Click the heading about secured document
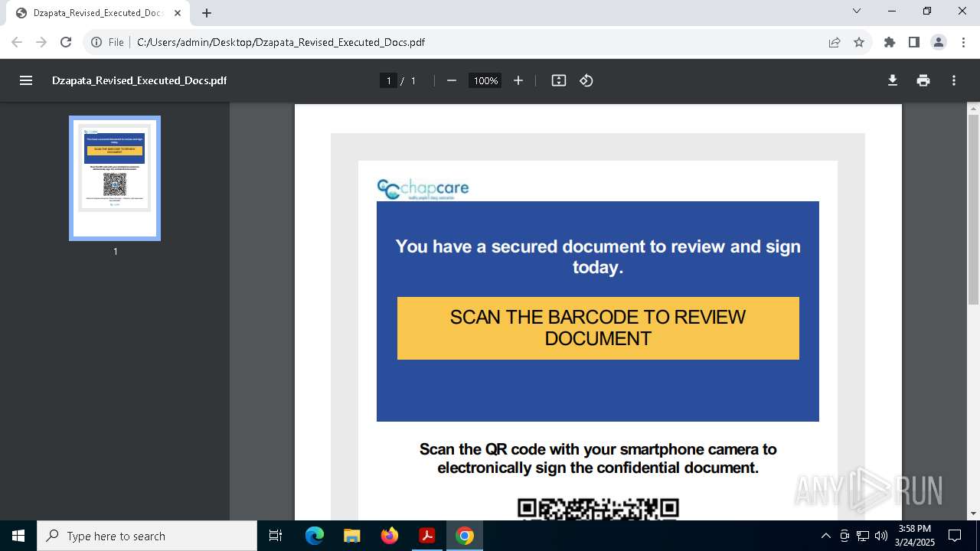The height and width of the screenshot is (551, 980). (598, 256)
